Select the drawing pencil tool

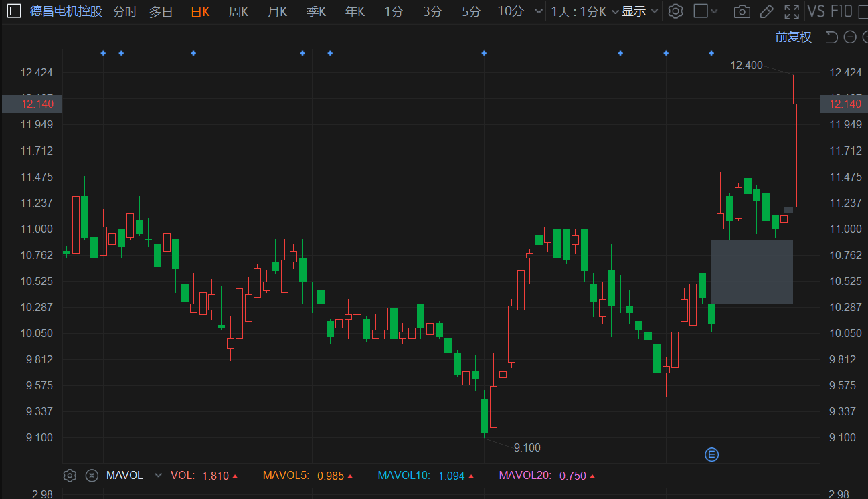click(767, 11)
